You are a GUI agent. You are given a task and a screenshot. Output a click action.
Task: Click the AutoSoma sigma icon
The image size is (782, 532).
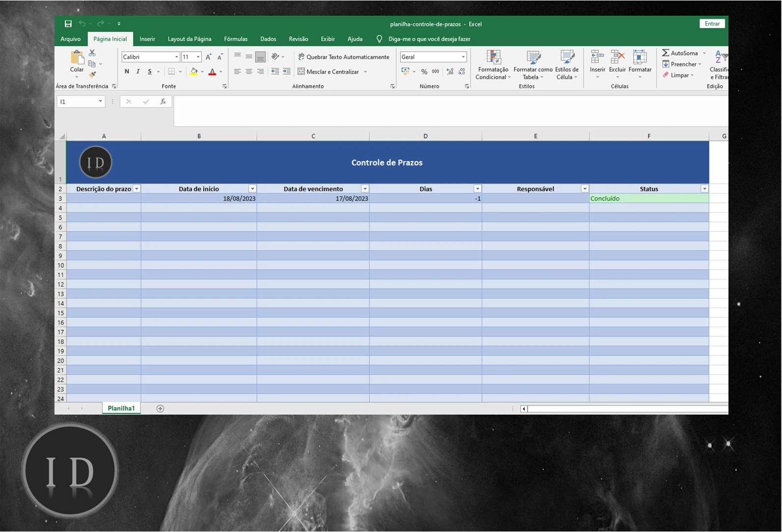[x=666, y=53]
